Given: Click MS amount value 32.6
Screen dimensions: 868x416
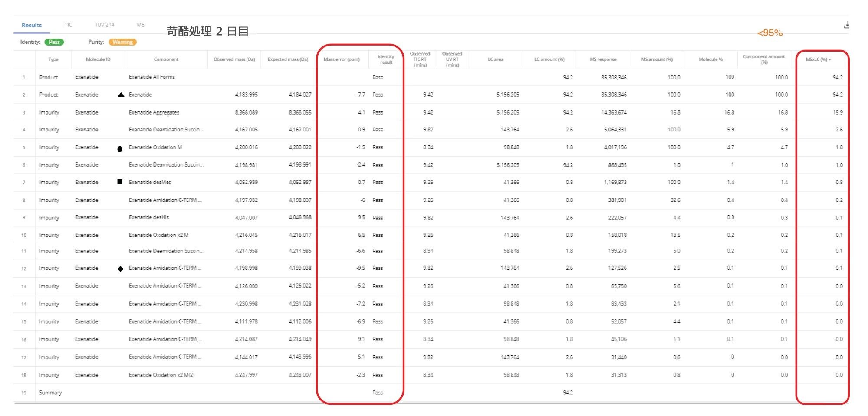Looking at the screenshot, I should click(x=675, y=200).
